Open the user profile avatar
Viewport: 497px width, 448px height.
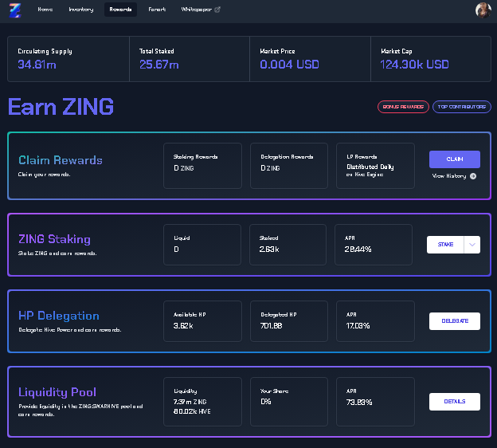[483, 10]
